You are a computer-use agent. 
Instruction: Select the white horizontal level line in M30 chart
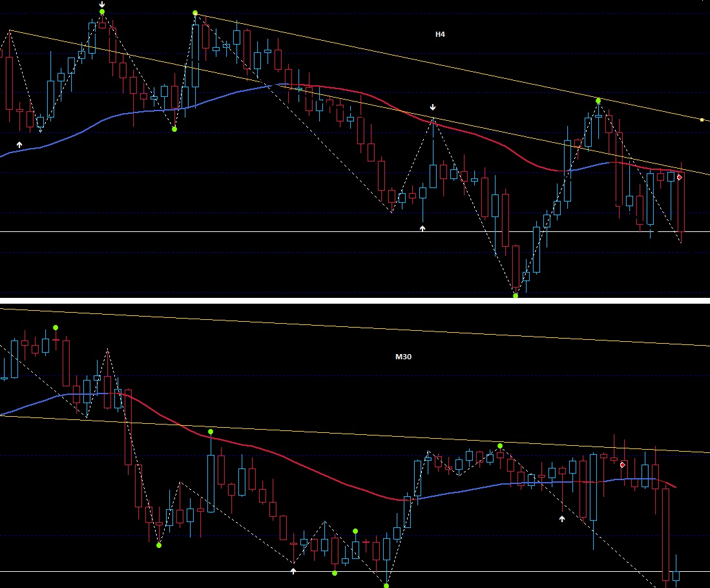(355, 572)
